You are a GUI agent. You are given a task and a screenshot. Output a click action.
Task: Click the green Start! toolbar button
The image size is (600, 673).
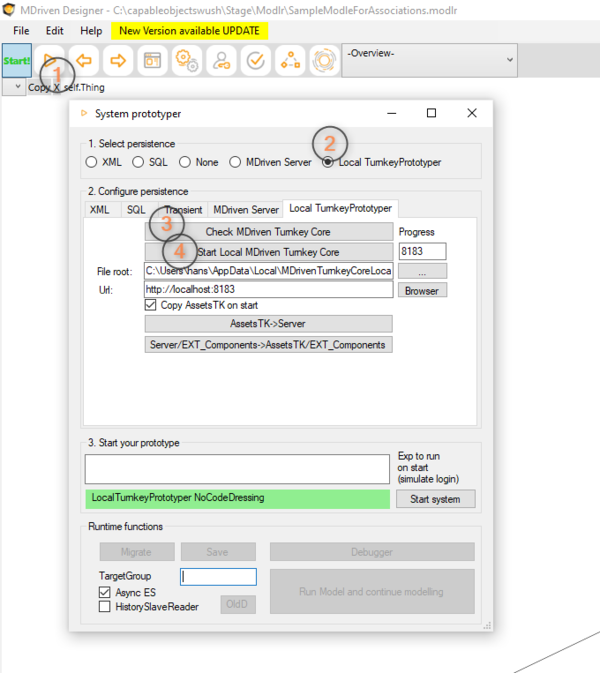pyautogui.click(x=17, y=61)
